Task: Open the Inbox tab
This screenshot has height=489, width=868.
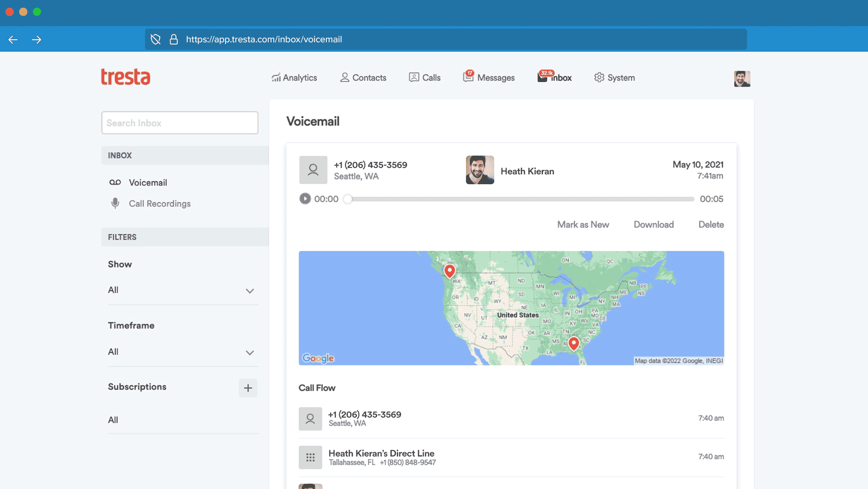Action: (554, 77)
